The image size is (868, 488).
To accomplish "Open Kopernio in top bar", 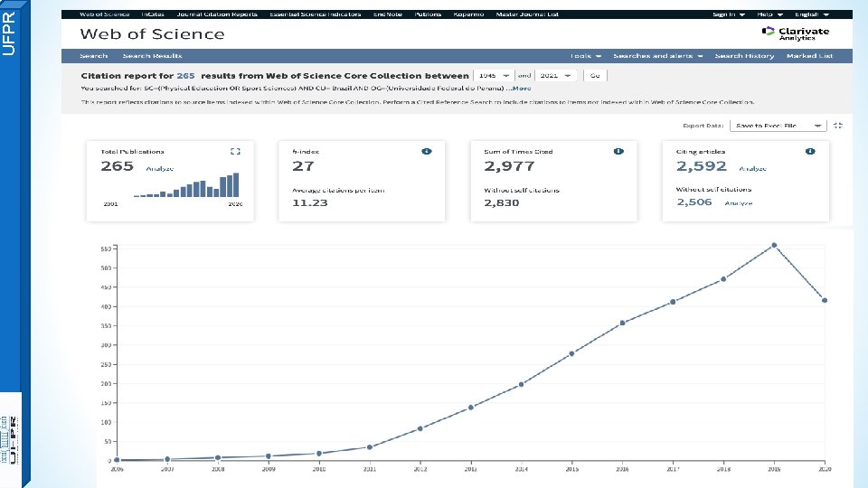I will pos(468,14).
